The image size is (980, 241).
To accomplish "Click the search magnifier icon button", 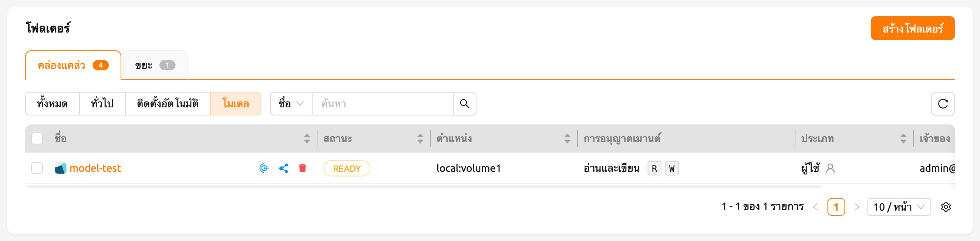I will [464, 104].
